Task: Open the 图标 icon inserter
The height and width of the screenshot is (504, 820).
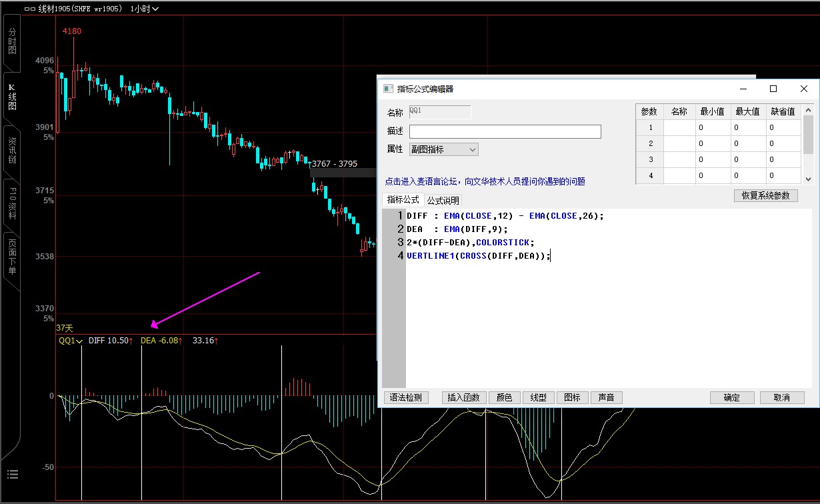Action: click(572, 397)
